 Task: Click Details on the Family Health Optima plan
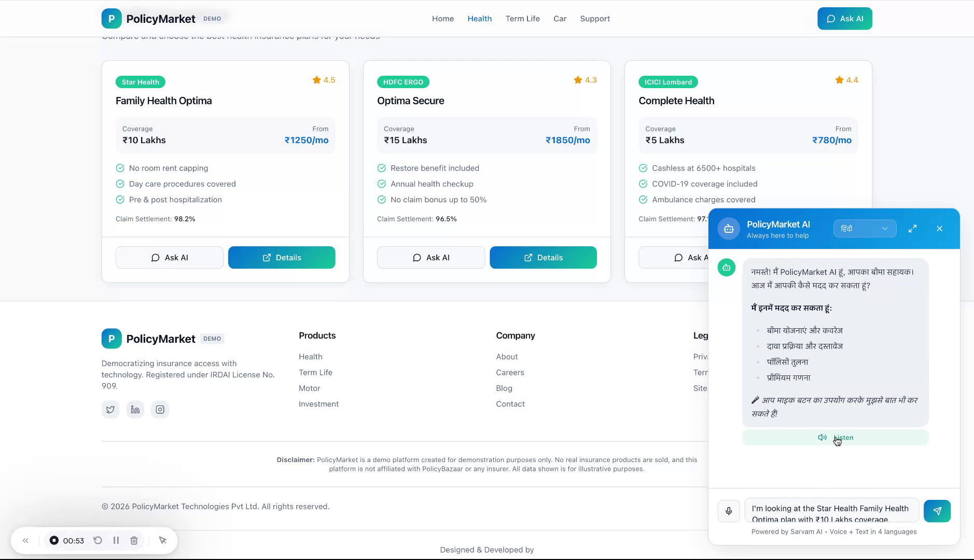281,257
